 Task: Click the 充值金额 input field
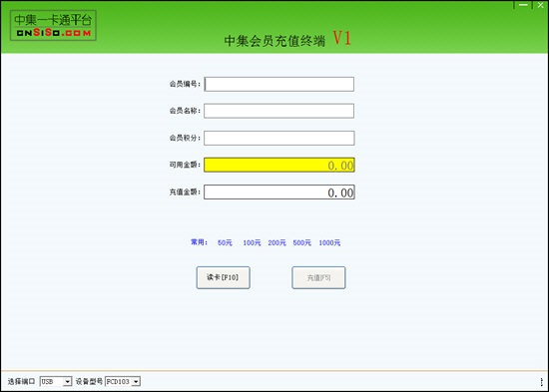pos(279,193)
